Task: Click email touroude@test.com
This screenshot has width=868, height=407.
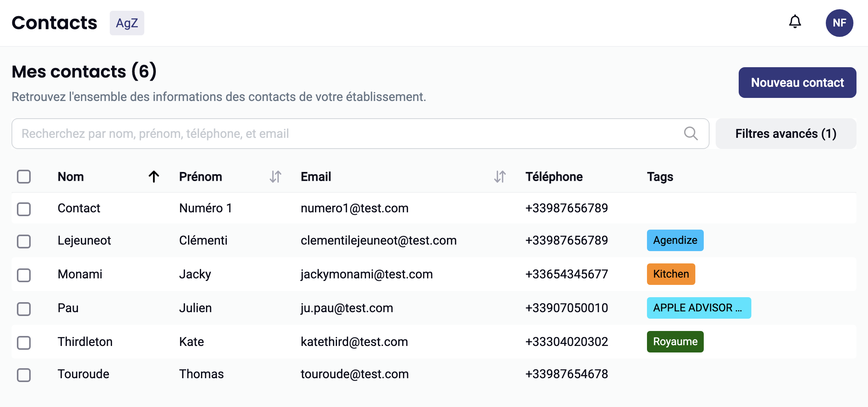Action: [355, 374]
